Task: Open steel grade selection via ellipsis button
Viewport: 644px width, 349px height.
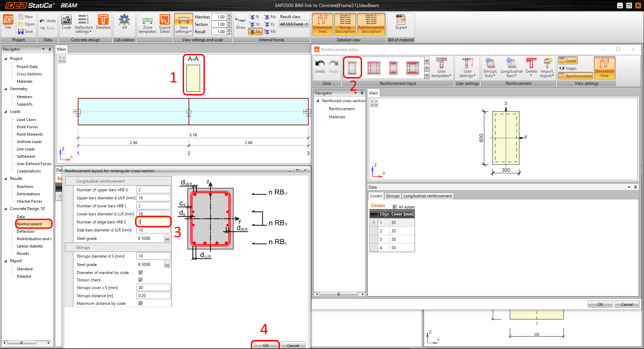Action: tap(167, 238)
